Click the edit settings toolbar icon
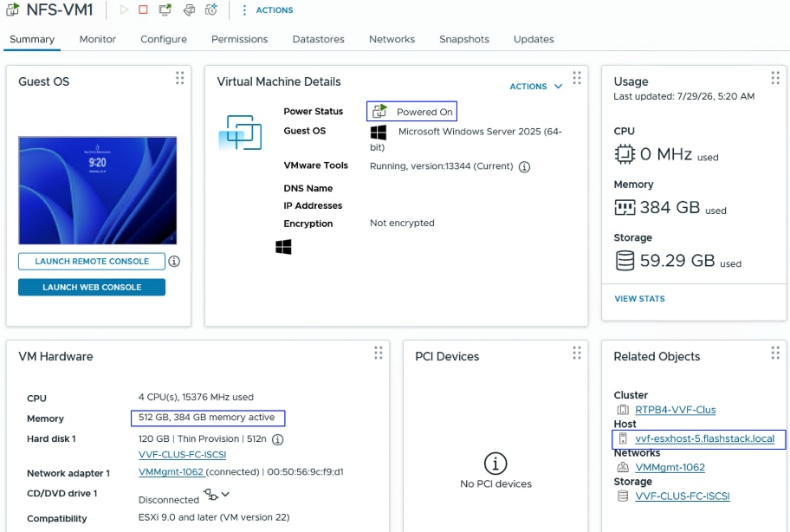Screen dimensions: 790x532 (x=189, y=10)
